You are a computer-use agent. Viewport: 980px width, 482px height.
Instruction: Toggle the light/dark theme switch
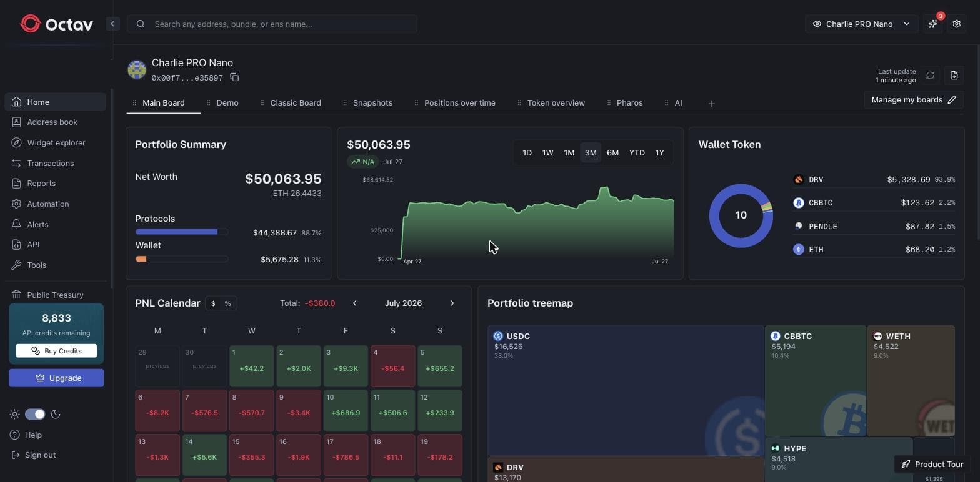pos(35,414)
